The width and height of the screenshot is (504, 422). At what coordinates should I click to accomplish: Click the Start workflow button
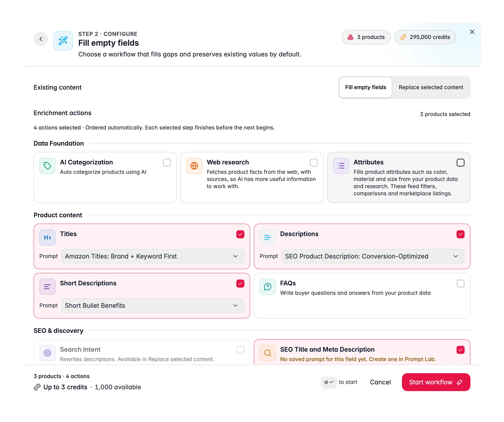436,382
